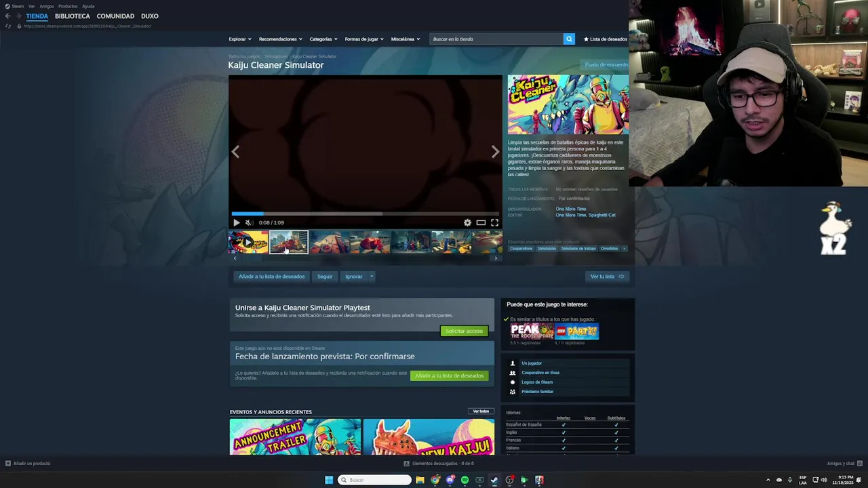Focus the Buscar en la tienda field
This screenshot has width=868, height=488.
tap(496, 39)
